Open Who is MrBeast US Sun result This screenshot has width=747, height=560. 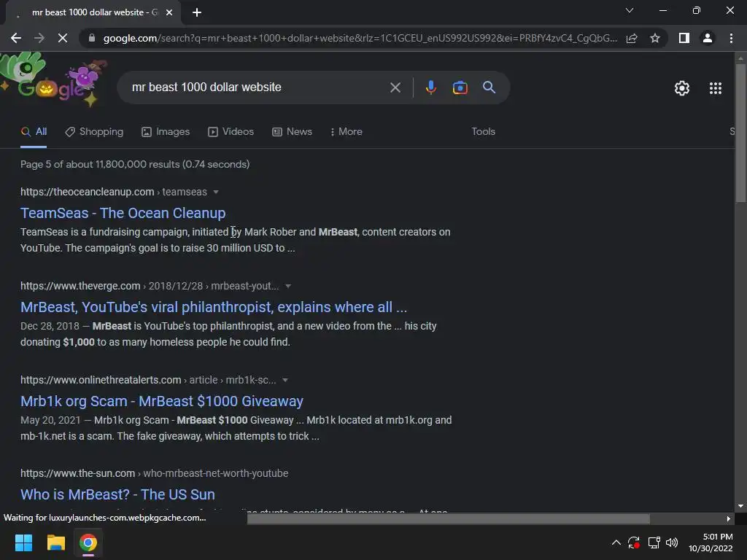(117, 494)
